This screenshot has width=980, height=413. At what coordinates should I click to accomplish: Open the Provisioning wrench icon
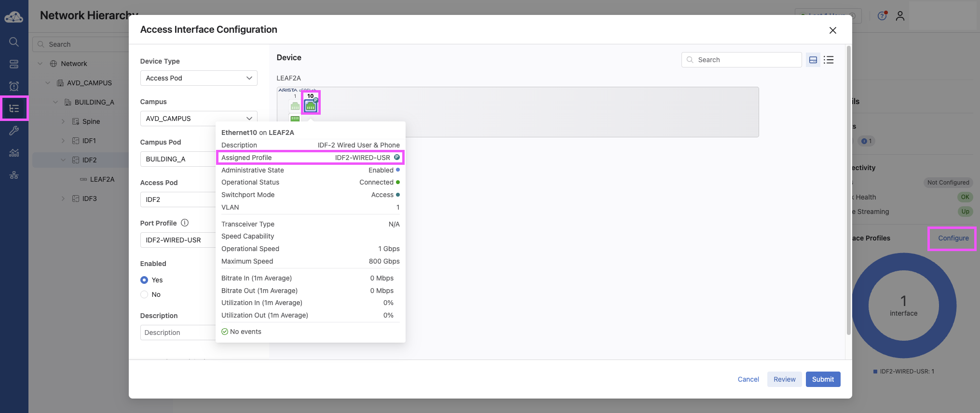point(14,131)
